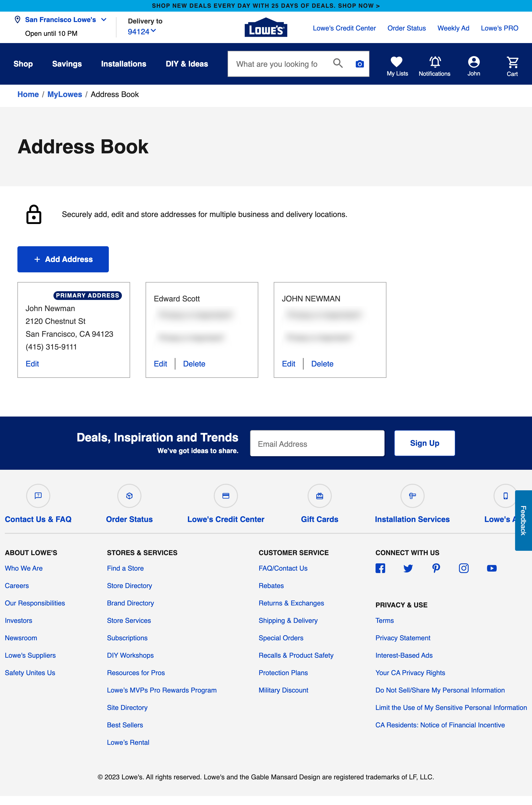Select the Installation Services footer icon
The image size is (532, 805).
tap(412, 496)
